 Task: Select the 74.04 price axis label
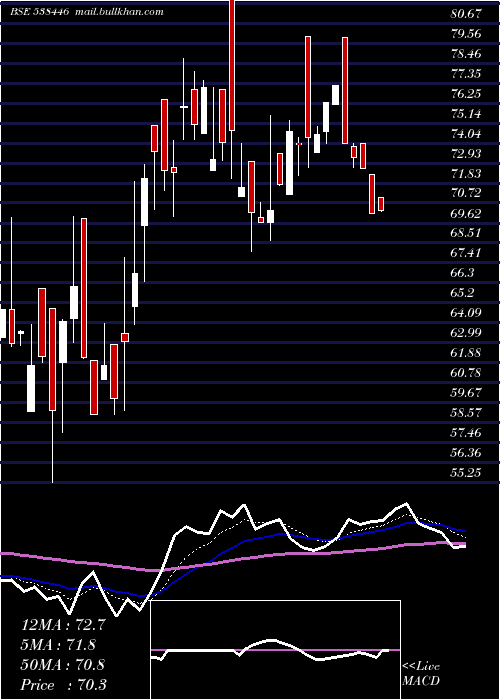coord(466,133)
